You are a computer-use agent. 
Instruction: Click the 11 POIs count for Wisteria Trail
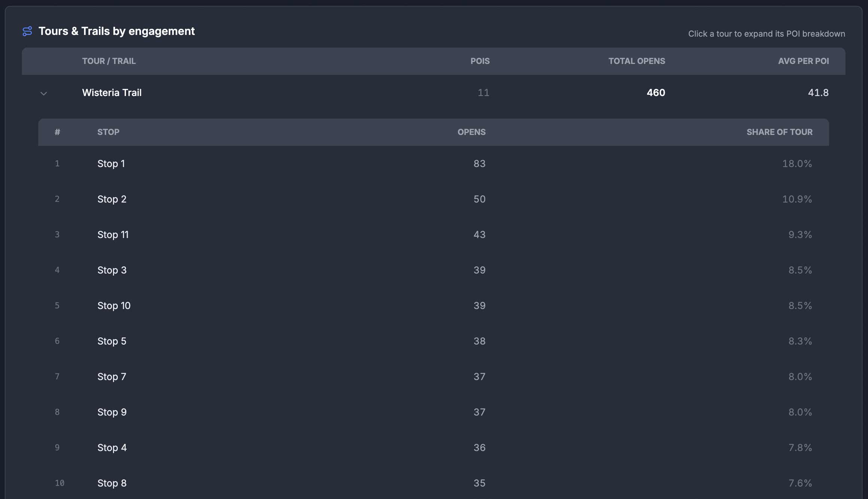coord(483,92)
